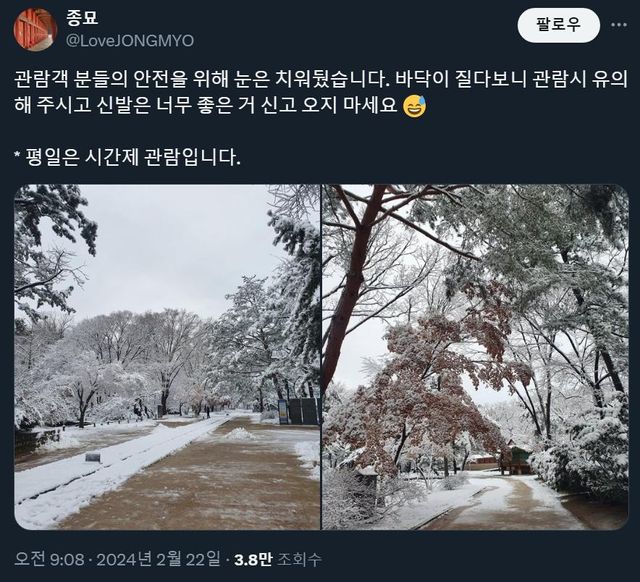Open the 3.8만 조회수 view count

coord(278,559)
